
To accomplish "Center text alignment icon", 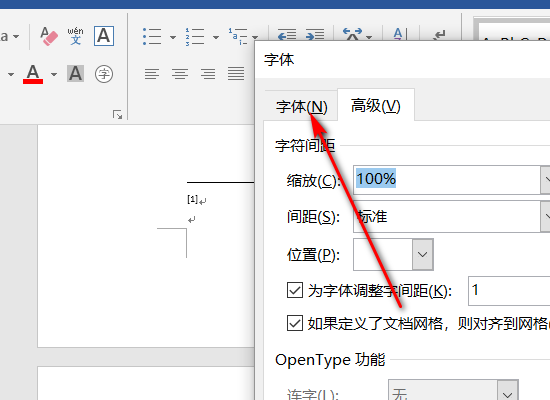I will [180, 74].
